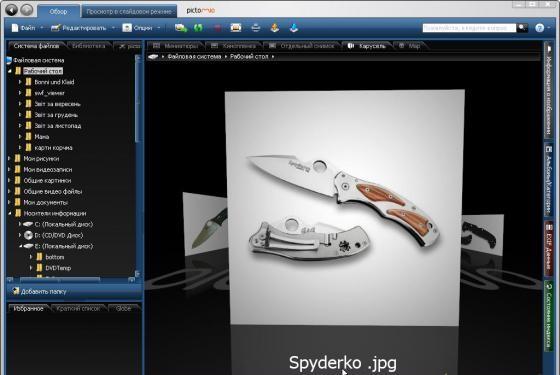Click the slideshow screen toolbar icon

(236, 28)
